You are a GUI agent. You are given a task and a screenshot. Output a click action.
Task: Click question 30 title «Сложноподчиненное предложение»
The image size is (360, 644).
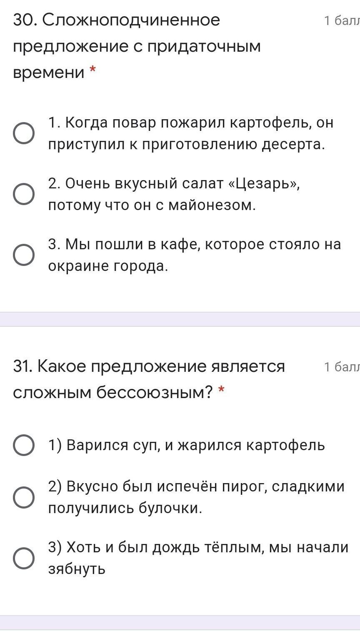137,46
